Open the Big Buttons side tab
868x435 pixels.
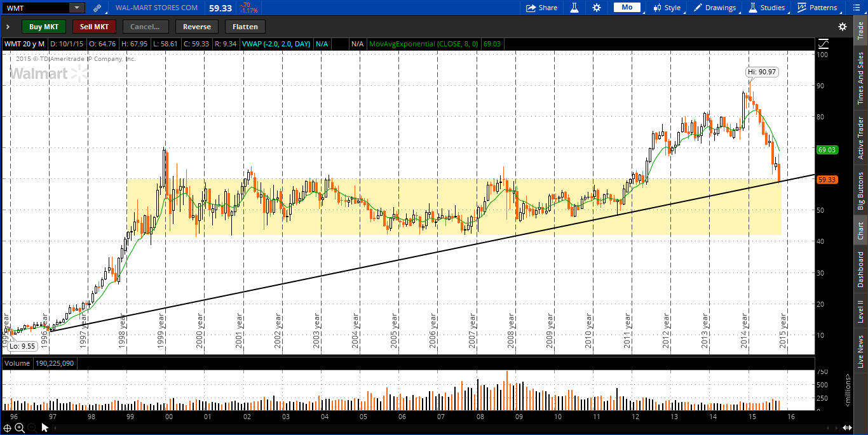point(861,191)
